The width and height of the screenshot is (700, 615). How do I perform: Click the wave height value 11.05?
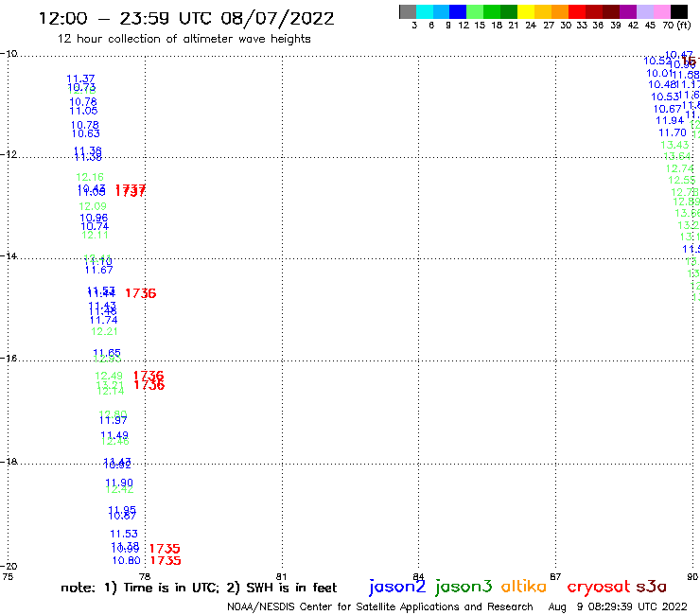83,111
